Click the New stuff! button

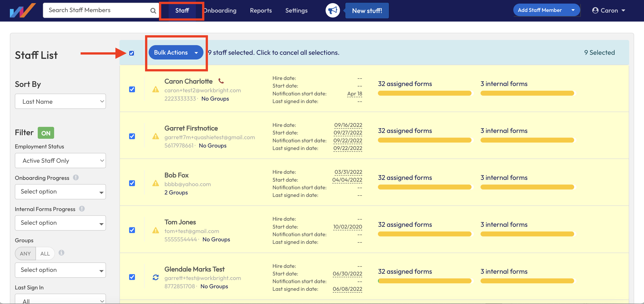pyautogui.click(x=366, y=11)
